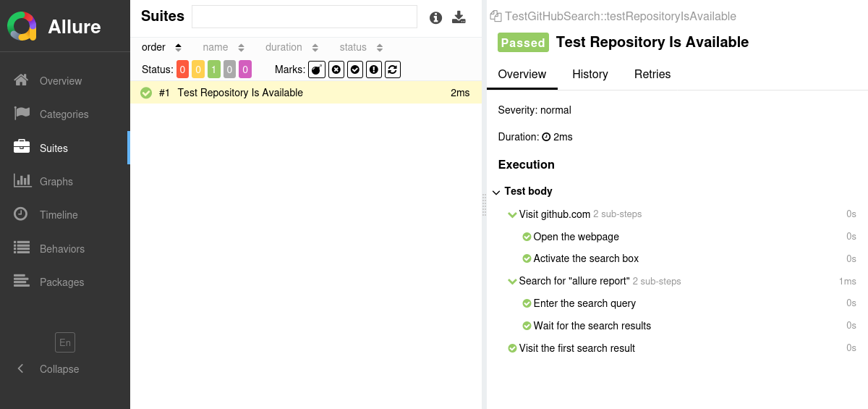The height and width of the screenshot is (409, 868).
Task: Open the Packages section
Action: coord(61,282)
